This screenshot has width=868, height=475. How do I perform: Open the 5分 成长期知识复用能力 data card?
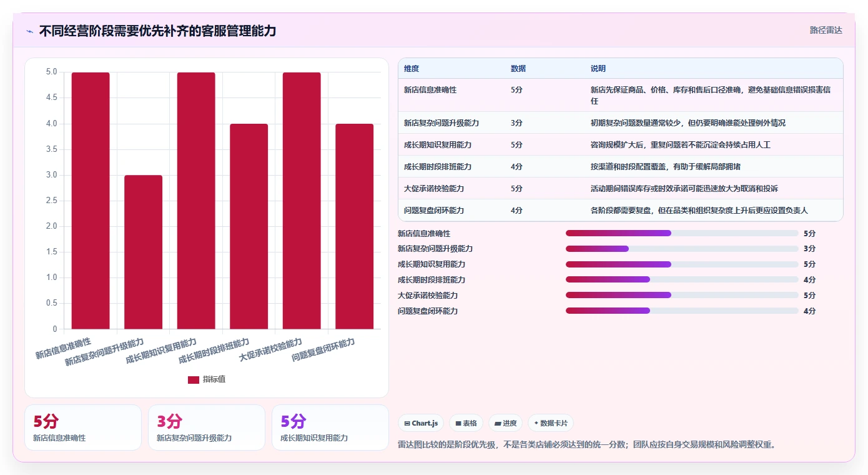pos(330,427)
